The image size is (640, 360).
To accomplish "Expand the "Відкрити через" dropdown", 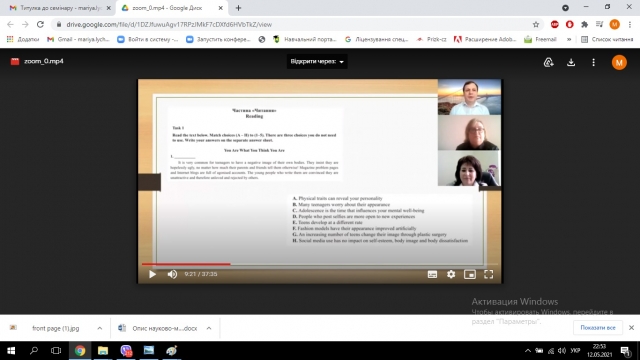I will pos(317,62).
